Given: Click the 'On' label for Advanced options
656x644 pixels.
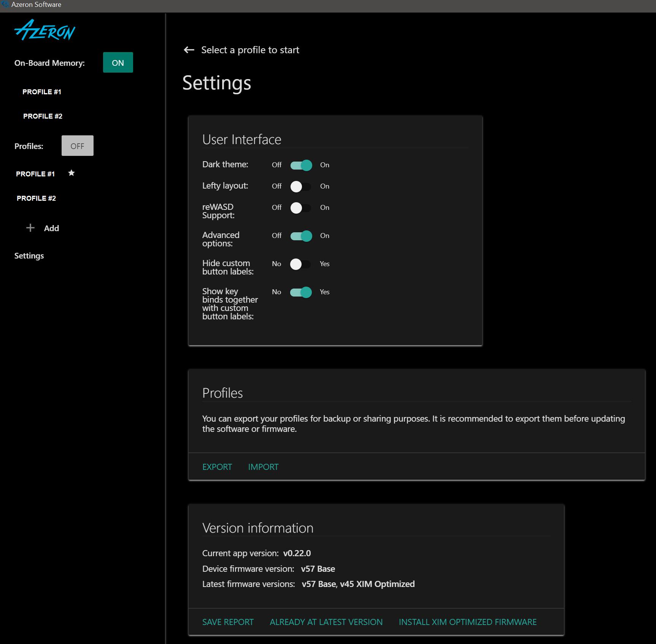Looking at the screenshot, I should [325, 236].
